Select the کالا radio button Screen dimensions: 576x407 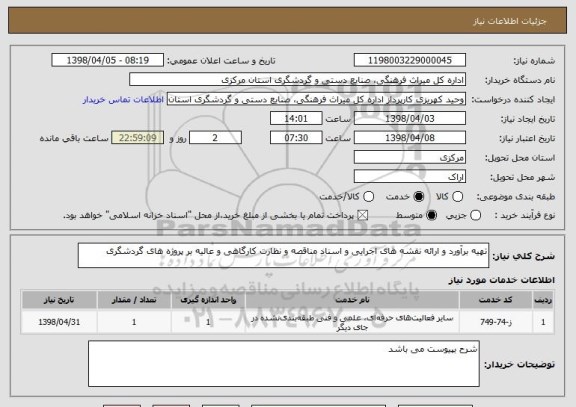(x=457, y=197)
